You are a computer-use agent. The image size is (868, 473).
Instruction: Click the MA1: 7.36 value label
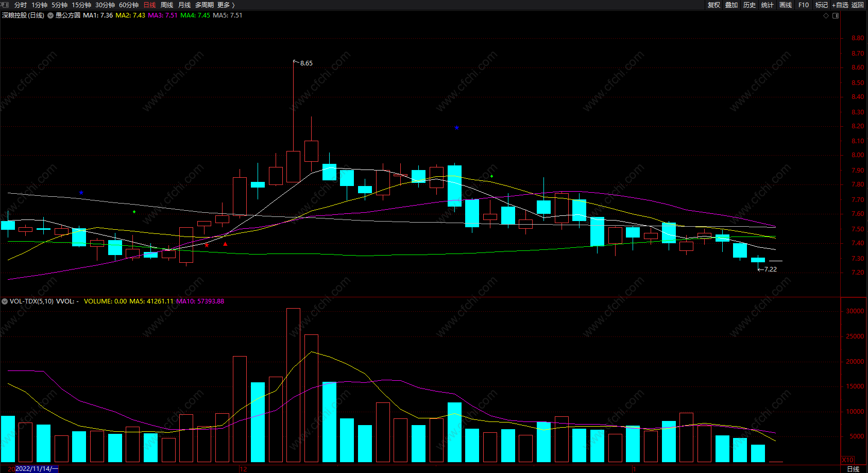pyautogui.click(x=98, y=15)
